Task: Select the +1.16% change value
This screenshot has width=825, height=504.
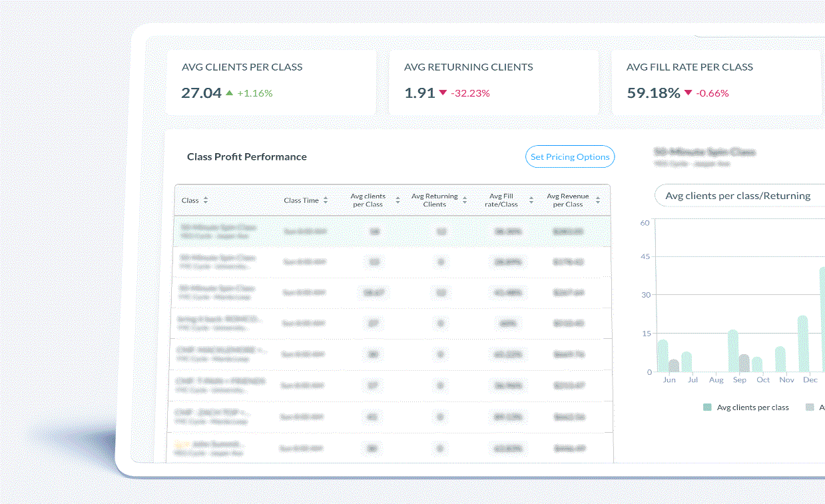Action: click(x=255, y=93)
